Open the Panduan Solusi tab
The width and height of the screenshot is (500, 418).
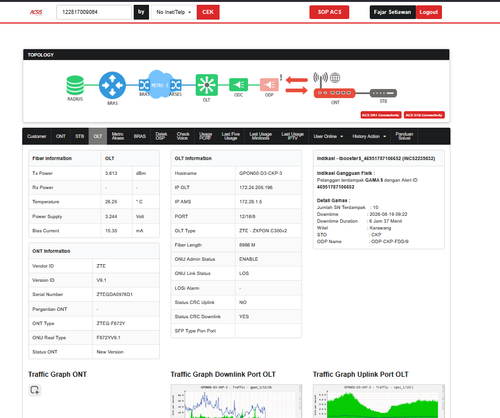click(x=404, y=136)
